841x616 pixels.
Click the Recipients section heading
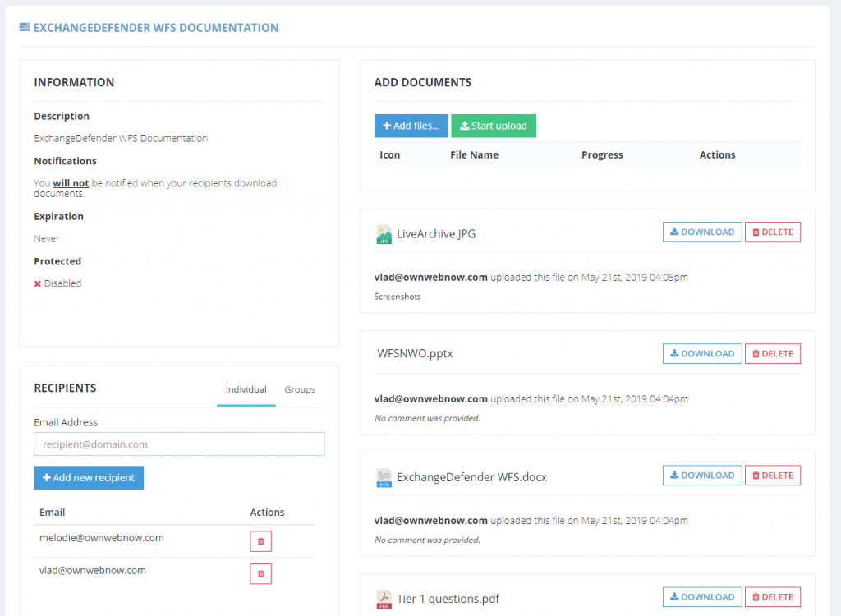click(x=66, y=388)
